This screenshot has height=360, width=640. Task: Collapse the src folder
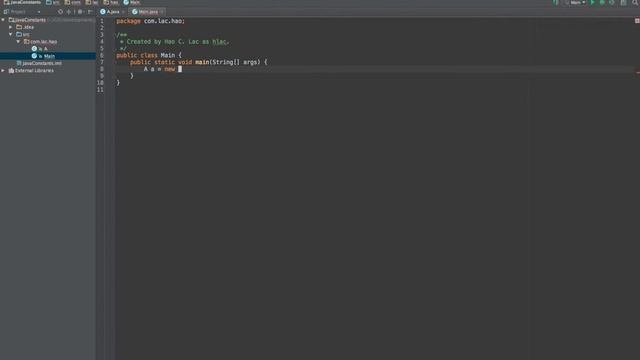pyautogui.click(x=11, y=34)
